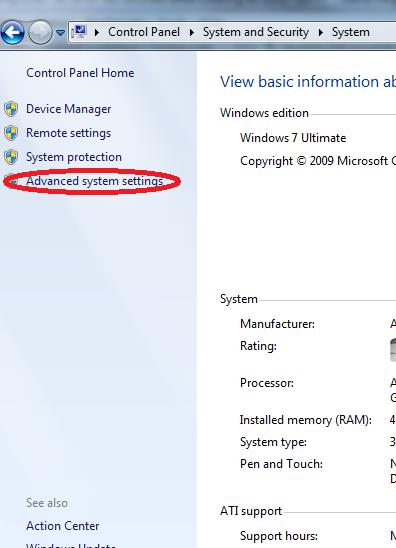396x548 pixels.
Task: Open the recent pages dropdown arrow
Action: click(60, 33)
